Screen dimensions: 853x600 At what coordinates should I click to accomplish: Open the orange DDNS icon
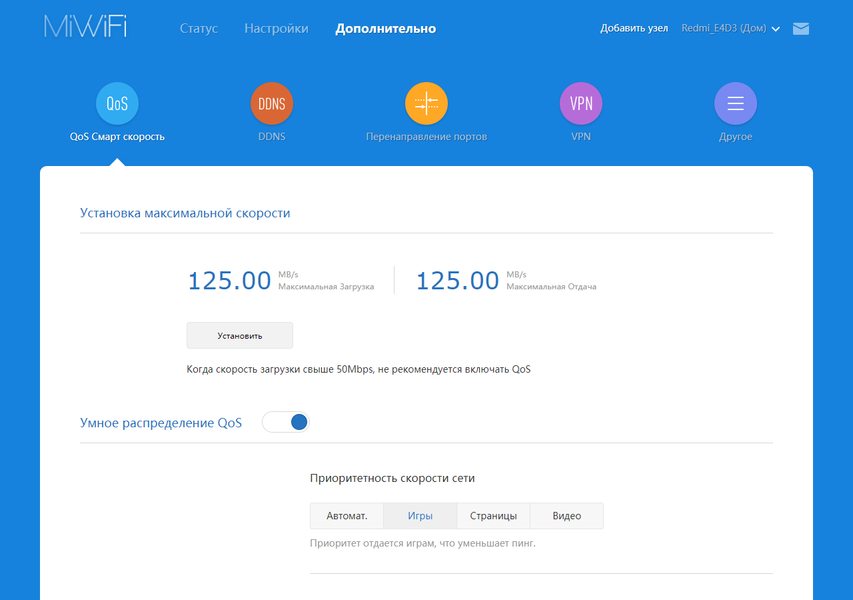(x=271, y=103)
